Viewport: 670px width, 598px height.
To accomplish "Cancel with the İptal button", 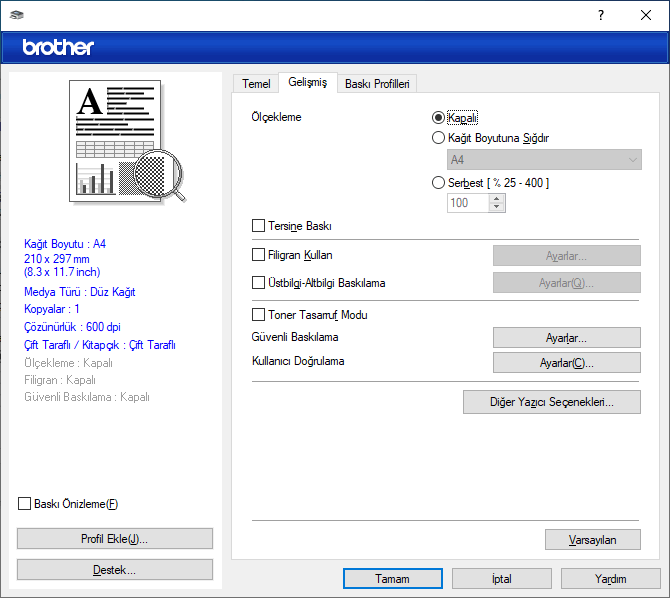I will point(502,579).
